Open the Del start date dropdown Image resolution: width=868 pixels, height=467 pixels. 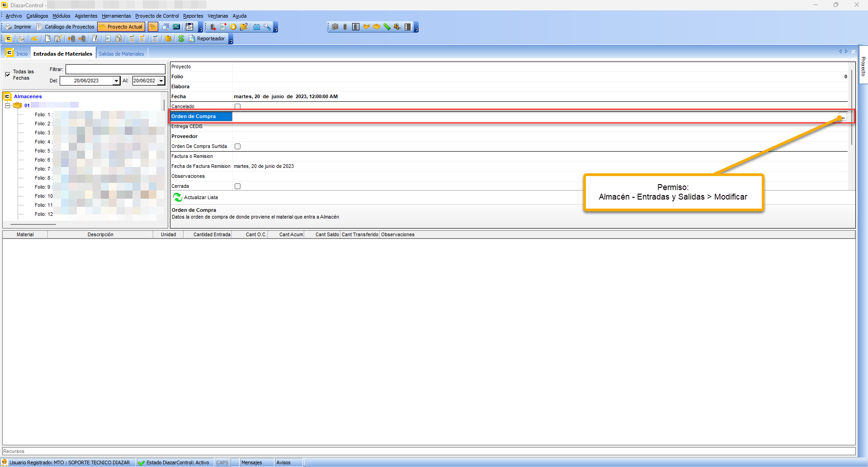tap(116, 81)
